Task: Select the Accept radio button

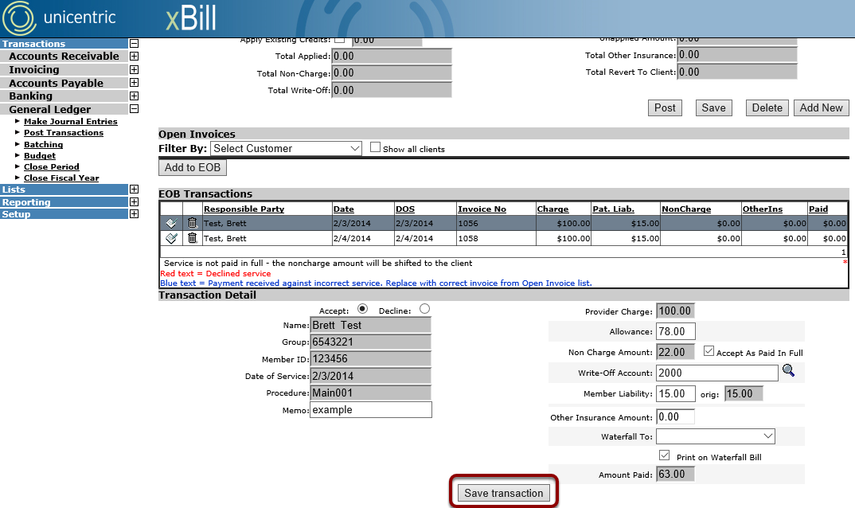Action: [x=363, y=309]
